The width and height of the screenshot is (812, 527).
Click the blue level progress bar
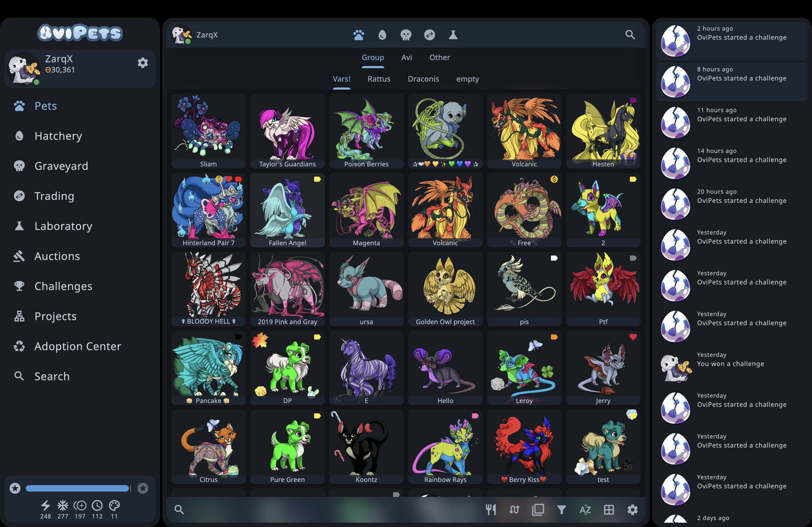pos(78,488)
